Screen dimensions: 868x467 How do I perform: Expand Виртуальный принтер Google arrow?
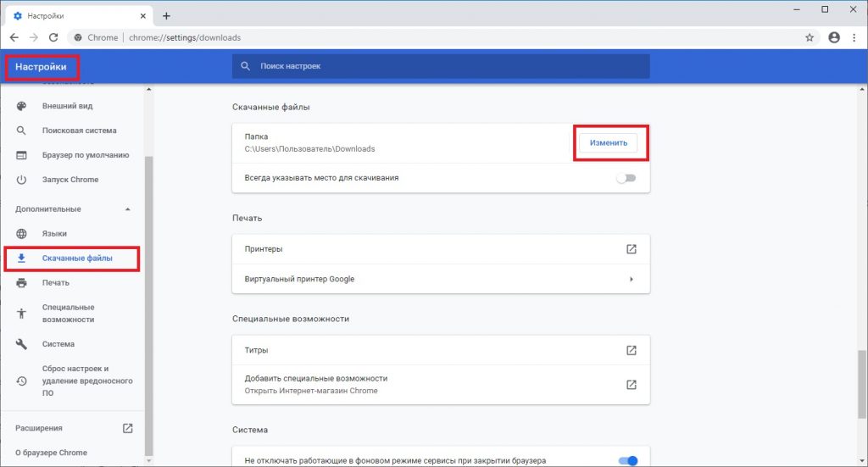tap(631, 280)
